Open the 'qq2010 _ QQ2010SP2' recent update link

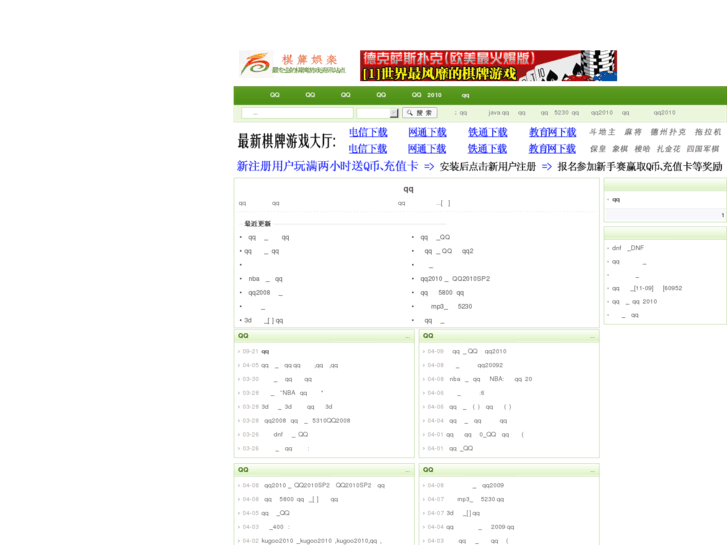(455, 279)
